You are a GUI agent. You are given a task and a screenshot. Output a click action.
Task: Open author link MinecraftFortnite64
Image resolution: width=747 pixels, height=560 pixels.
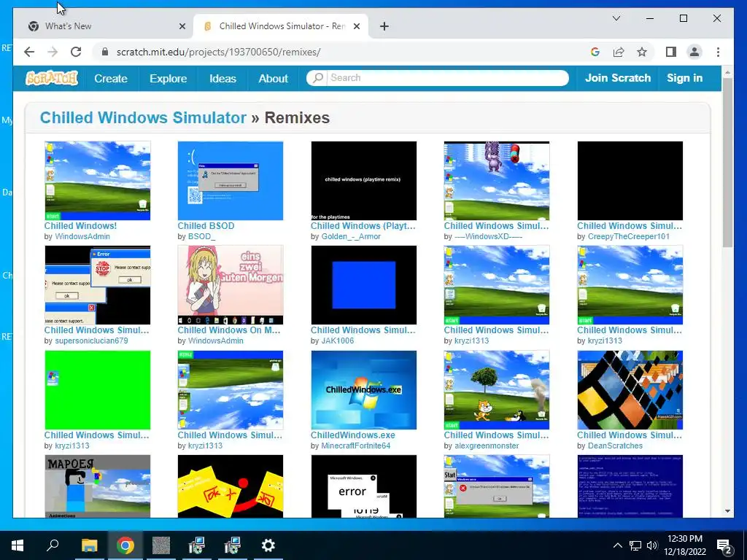(x=356, y=446)
